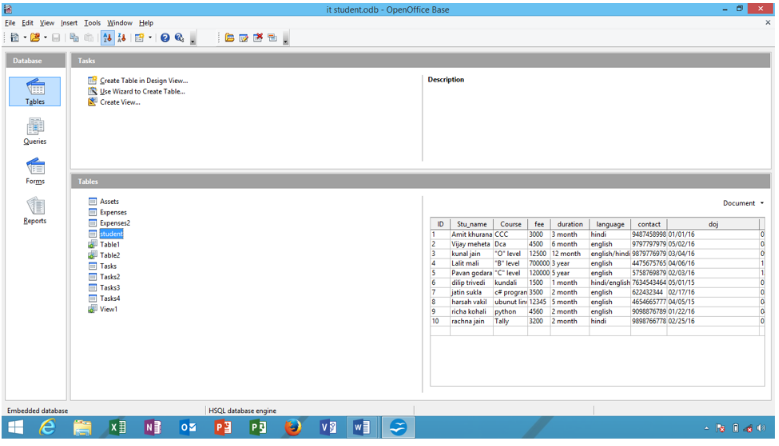Image resolution: width=779 pixels, height=446 pixels.
Task: Click the Delete table icon with red X
Action: pyautogui.click(x=258, y=38)
